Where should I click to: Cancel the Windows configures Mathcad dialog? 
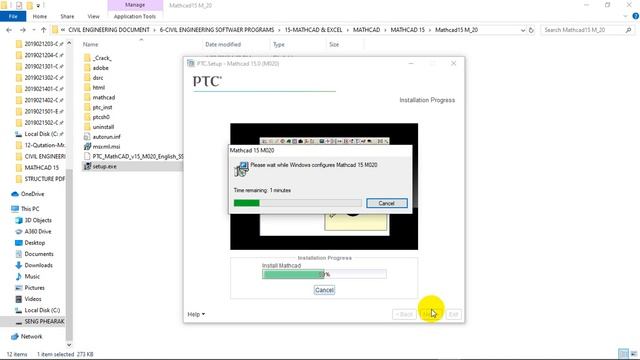coord(387,203)
